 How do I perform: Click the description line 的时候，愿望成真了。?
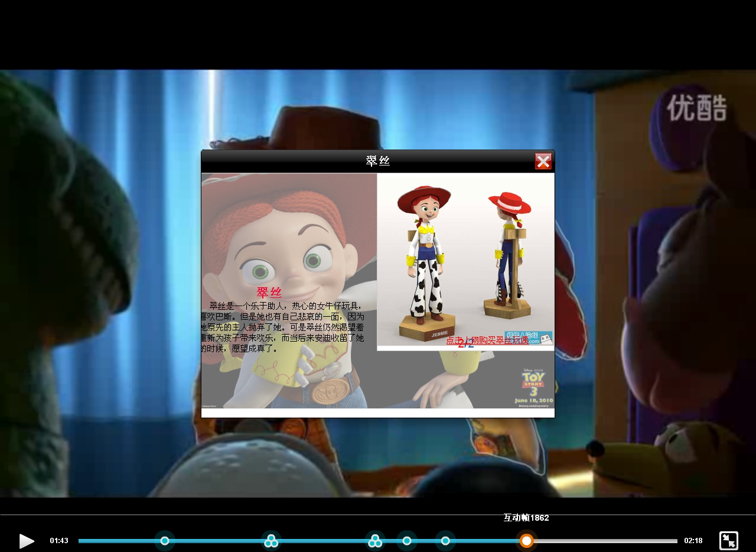240,349
